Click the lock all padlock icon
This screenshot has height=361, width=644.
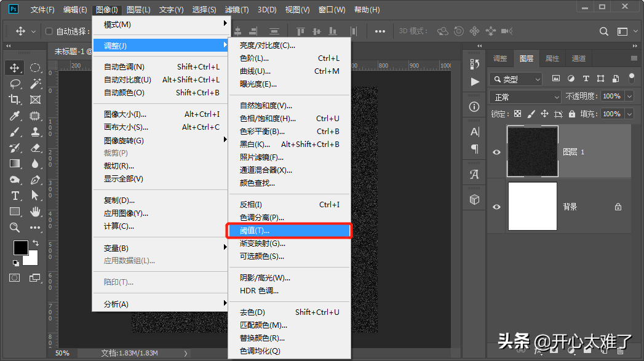571,114
